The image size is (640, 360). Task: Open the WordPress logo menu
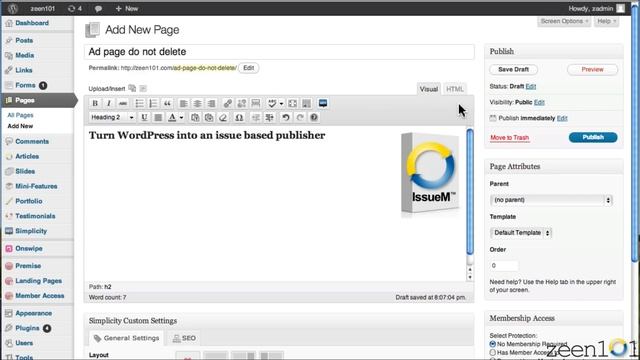coord(13,8)
